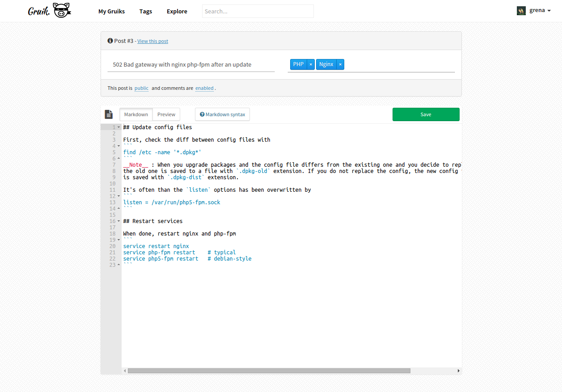The width and height of the screenshot is (562, 392).
Task: Collapse the code fold at line 12
Action: (x=118, y=196)
